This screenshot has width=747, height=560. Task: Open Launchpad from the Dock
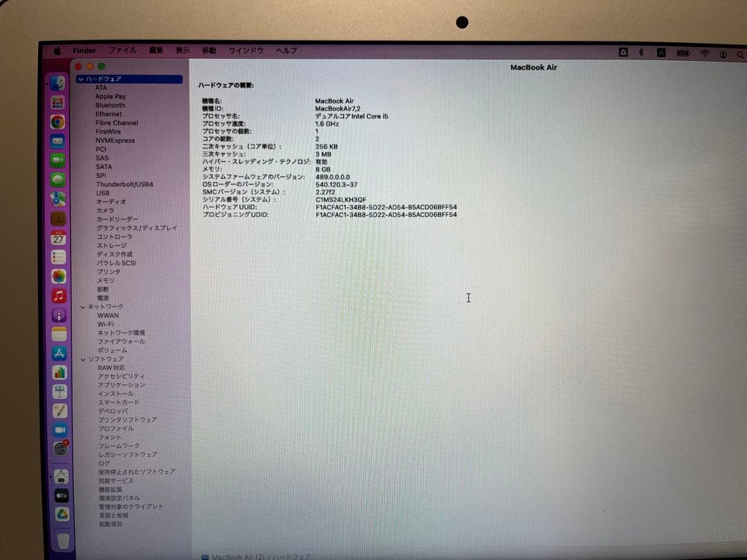click(59, 102)
